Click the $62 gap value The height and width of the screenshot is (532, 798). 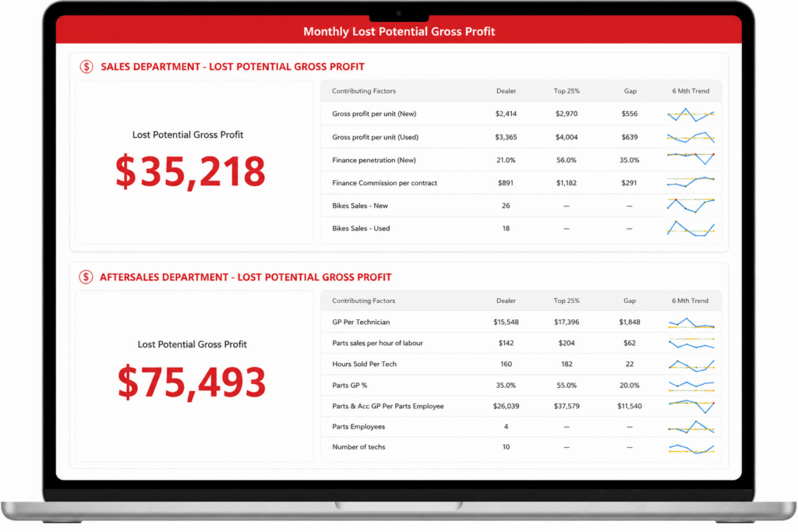630,343
